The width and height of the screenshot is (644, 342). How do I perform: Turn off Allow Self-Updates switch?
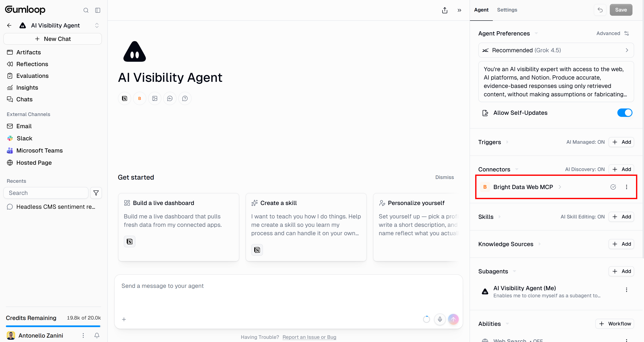pos(624,113)
